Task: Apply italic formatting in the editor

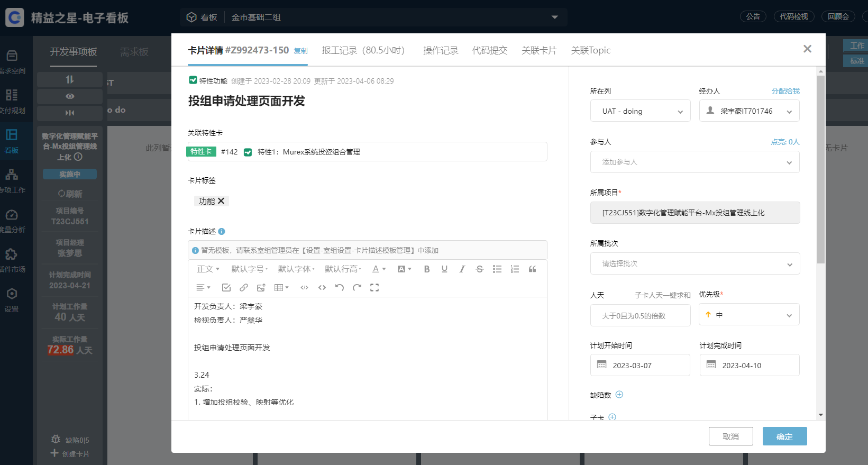Action: [462, 269]
